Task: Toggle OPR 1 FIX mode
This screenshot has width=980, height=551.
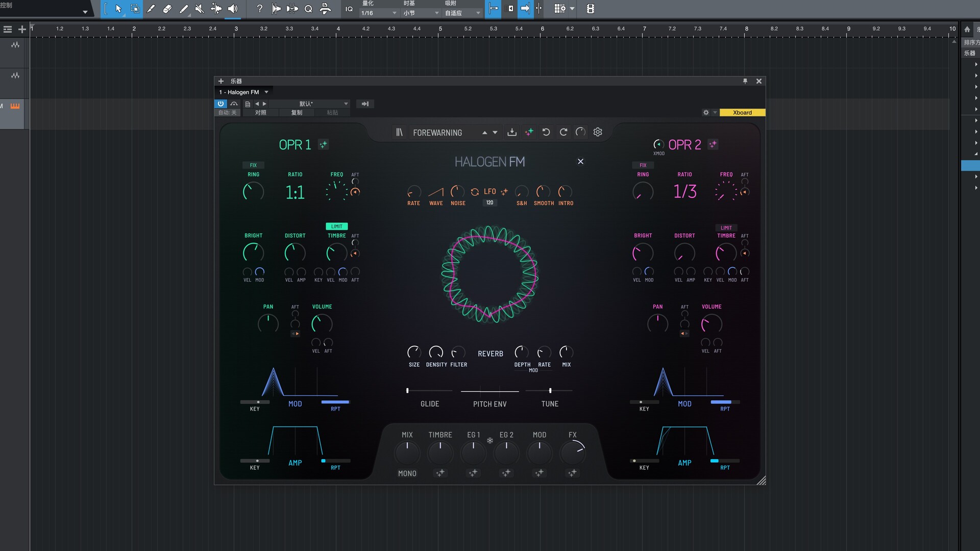Action: point(253,165)
